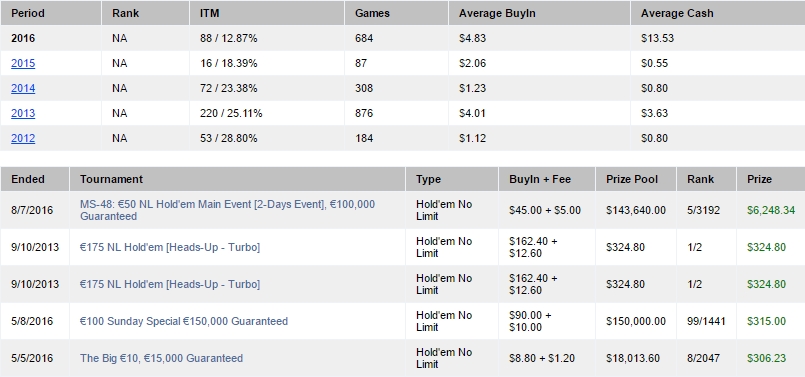Open the 2013 period link

[23, 113]
